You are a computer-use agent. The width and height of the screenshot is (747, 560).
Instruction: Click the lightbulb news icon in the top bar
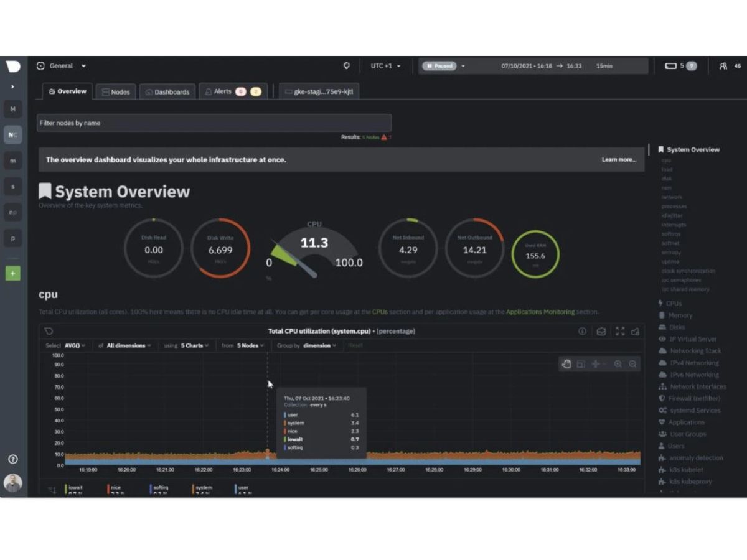coord(347,66)
